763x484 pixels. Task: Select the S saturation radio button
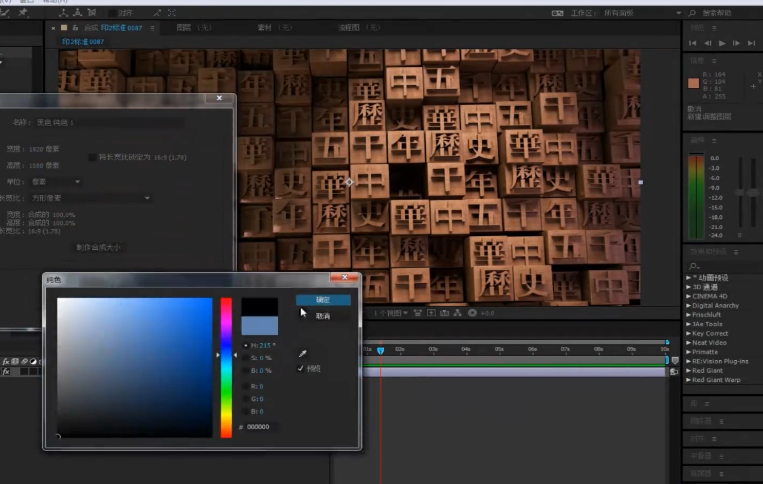point(247,357)
